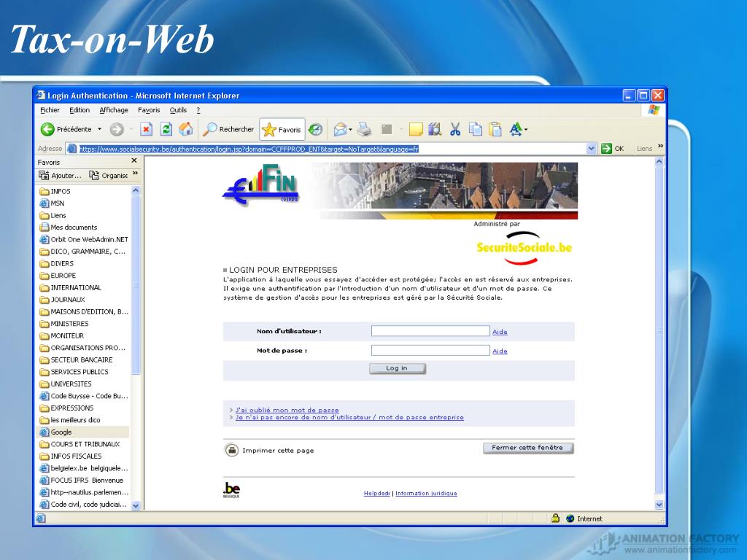Open FOCUS IFRS Bienvenue favorite
This screenshot has height=560, width=747.
tap(82, 480)
